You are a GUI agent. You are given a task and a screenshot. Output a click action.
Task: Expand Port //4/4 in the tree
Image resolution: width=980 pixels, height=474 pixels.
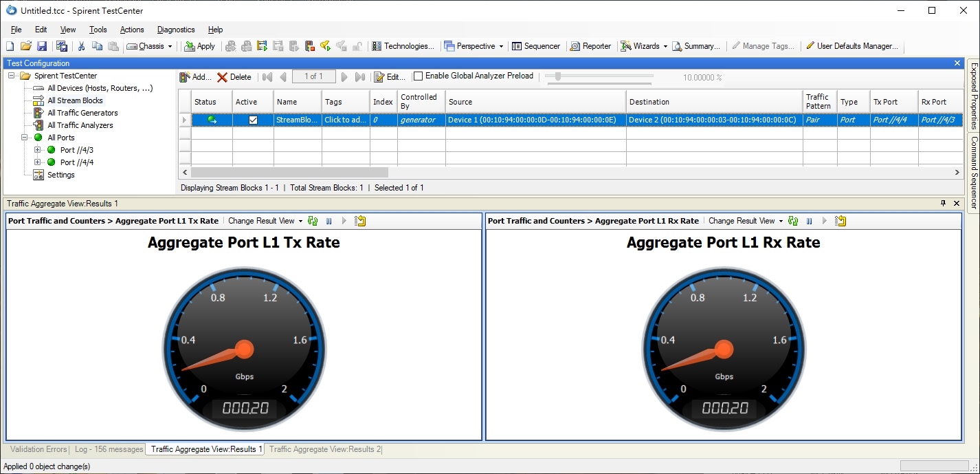[x=38, y=162]
